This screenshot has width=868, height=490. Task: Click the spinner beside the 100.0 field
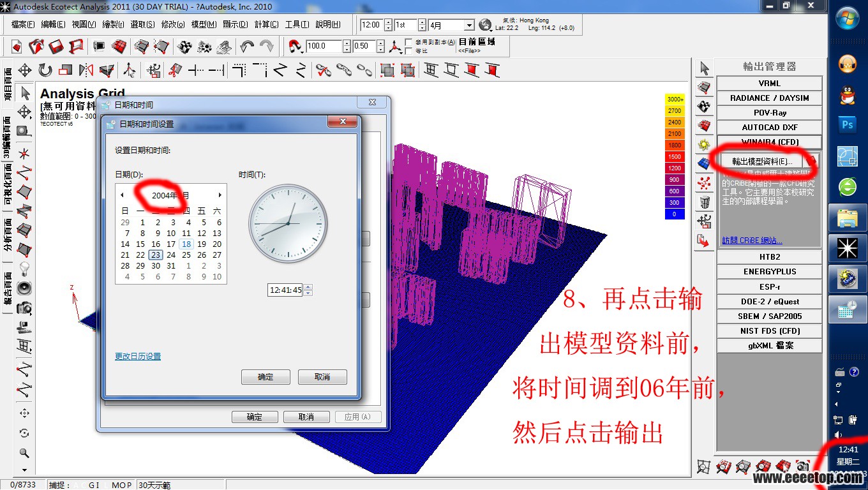point(347,47)
